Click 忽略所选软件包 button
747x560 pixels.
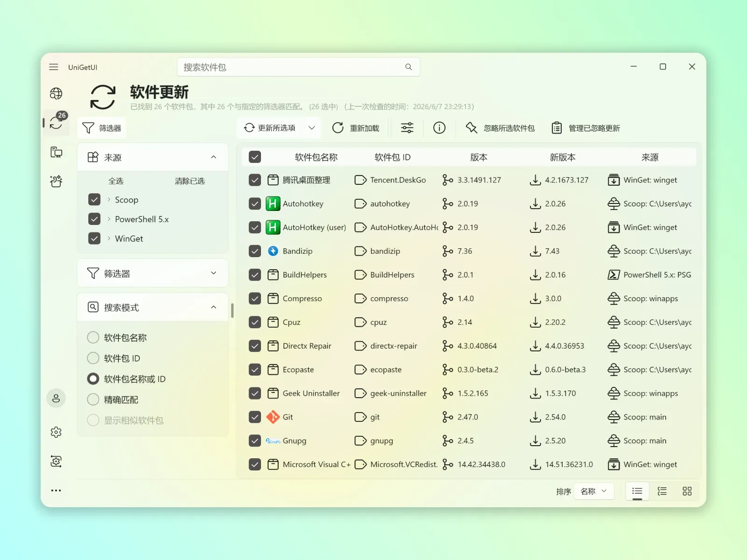[x=500, y=128]
